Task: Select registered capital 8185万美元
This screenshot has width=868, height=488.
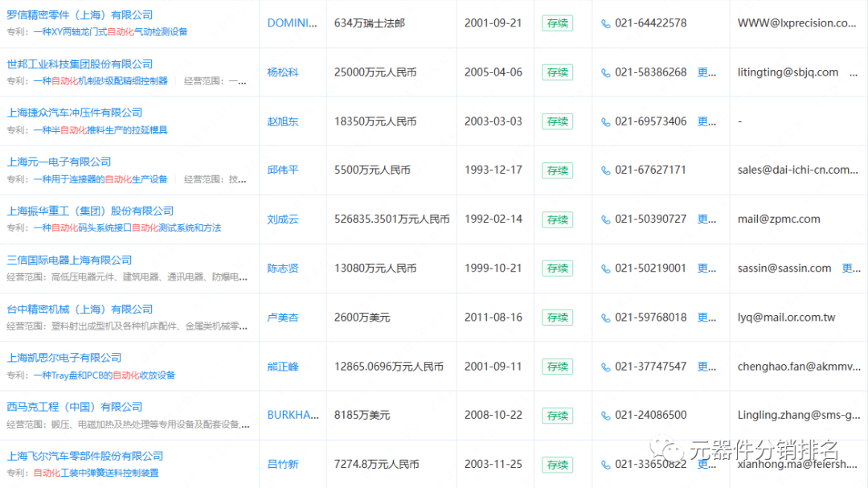Action: 362,415
